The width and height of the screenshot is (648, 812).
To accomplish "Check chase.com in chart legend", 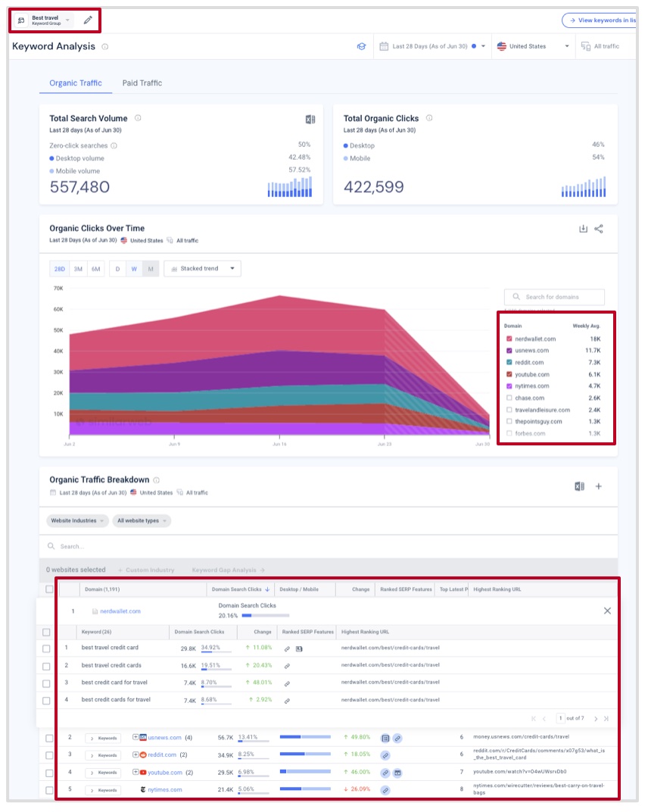I will pos(509,398).
